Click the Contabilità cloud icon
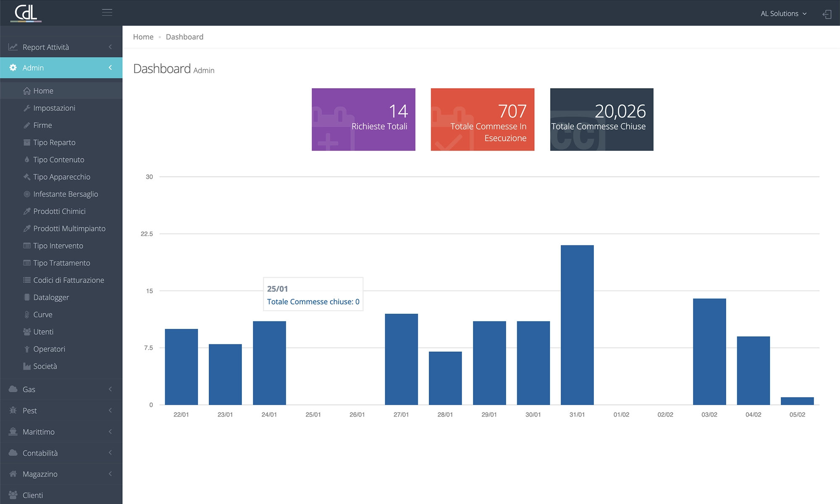 tap(13, 453)
